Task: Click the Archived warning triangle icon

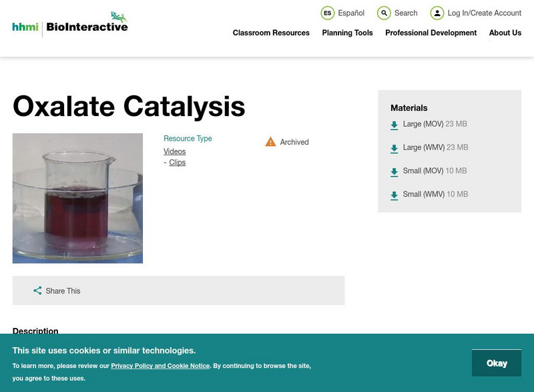Action: pos(271,141)
